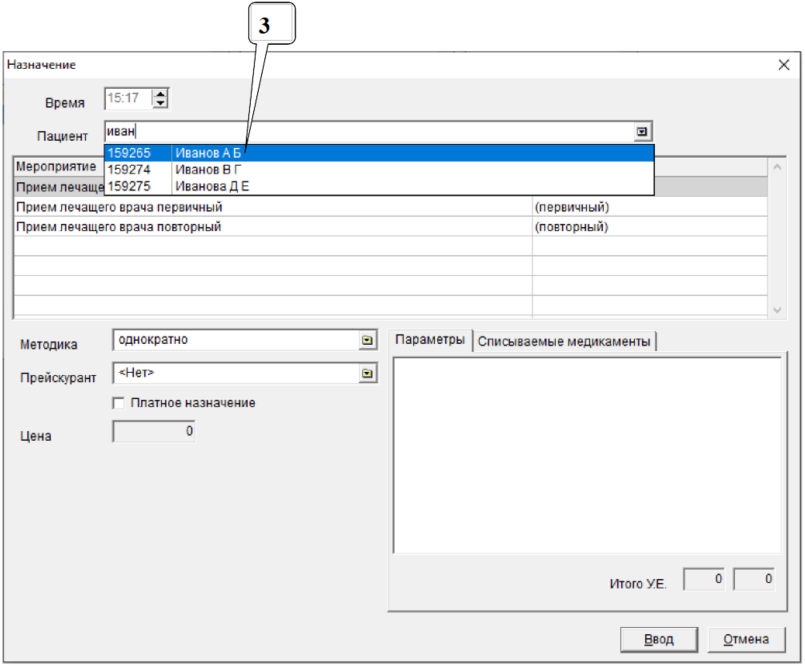Switch to the Параметры tab

pos(429,340)
